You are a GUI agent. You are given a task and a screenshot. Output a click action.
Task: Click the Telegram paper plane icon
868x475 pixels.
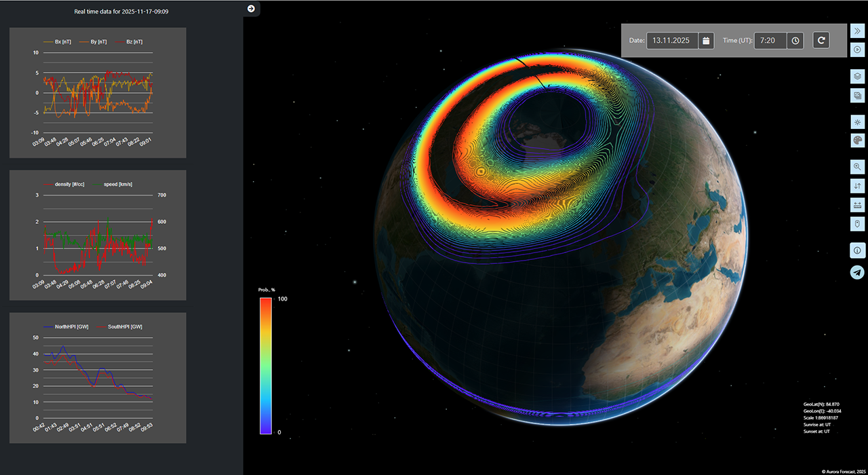tap(857, 272)
